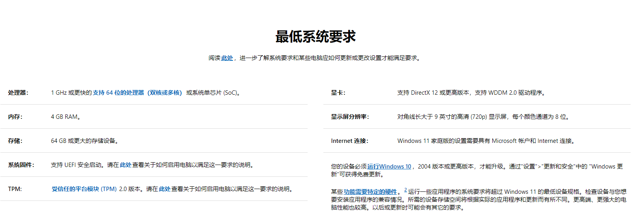
Task: Click the 以后或更新时可能会有其它的要求。 sentence
Action: (x=419, y=208)
